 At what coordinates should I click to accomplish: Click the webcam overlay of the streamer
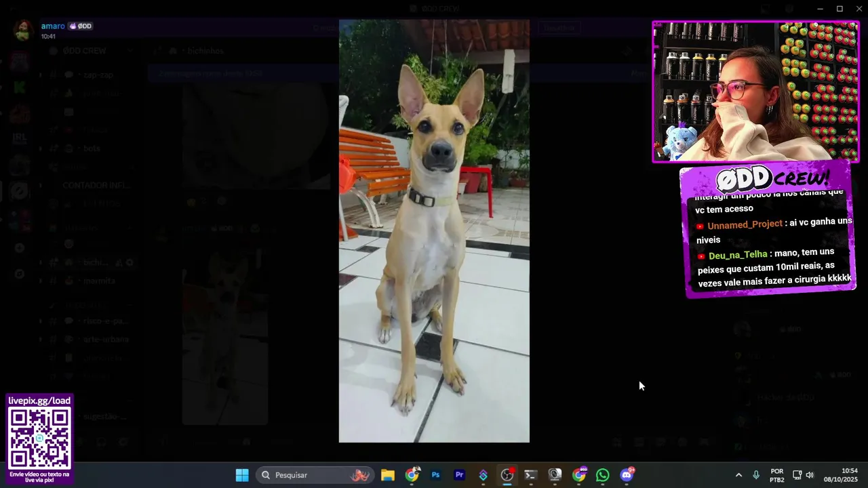point(755,92)
